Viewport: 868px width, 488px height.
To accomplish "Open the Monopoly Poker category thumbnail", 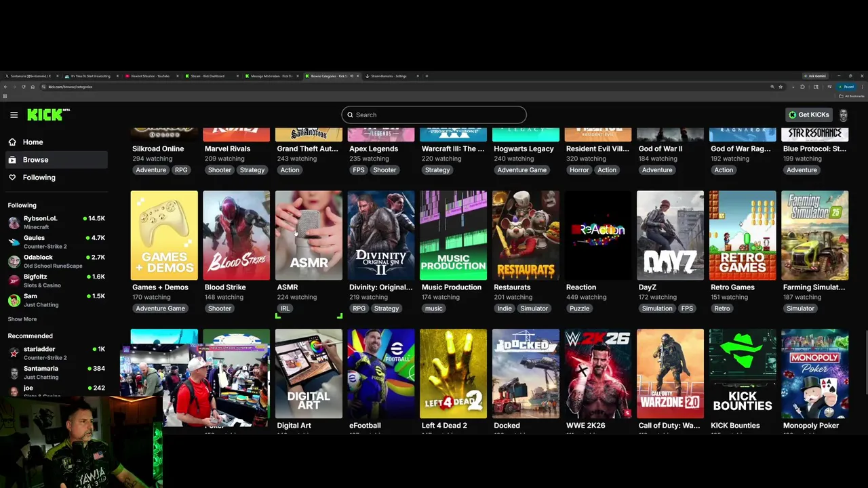I will coord(814,373).
